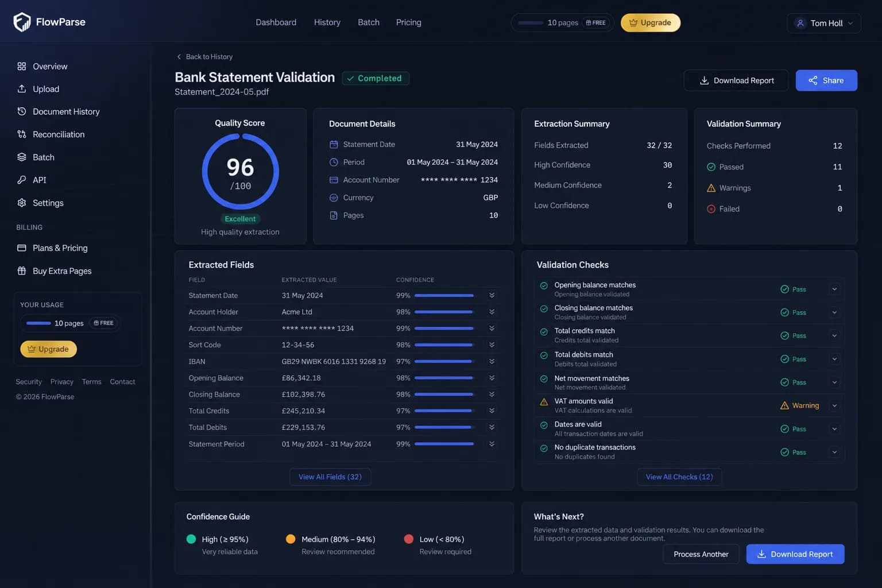Click the Share button icon
Image resolution: width=882 pixels, height=588 pixels.
coord(813,80)
